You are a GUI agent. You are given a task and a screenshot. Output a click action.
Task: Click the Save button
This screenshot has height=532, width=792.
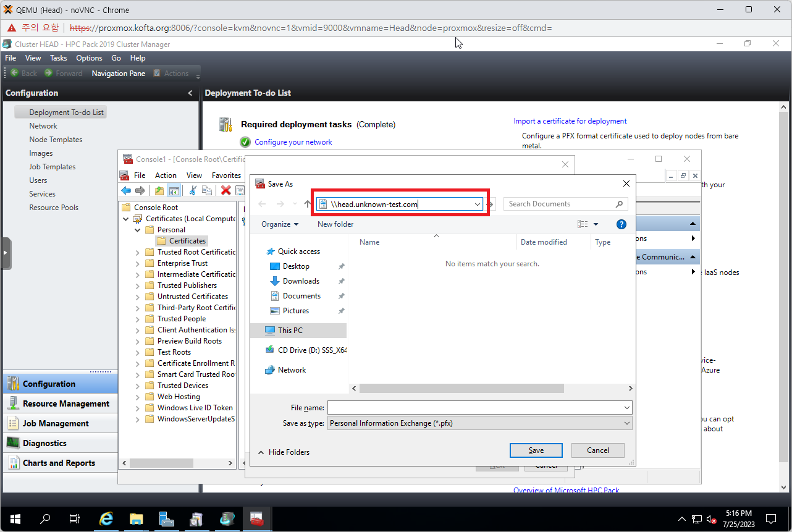536,450
